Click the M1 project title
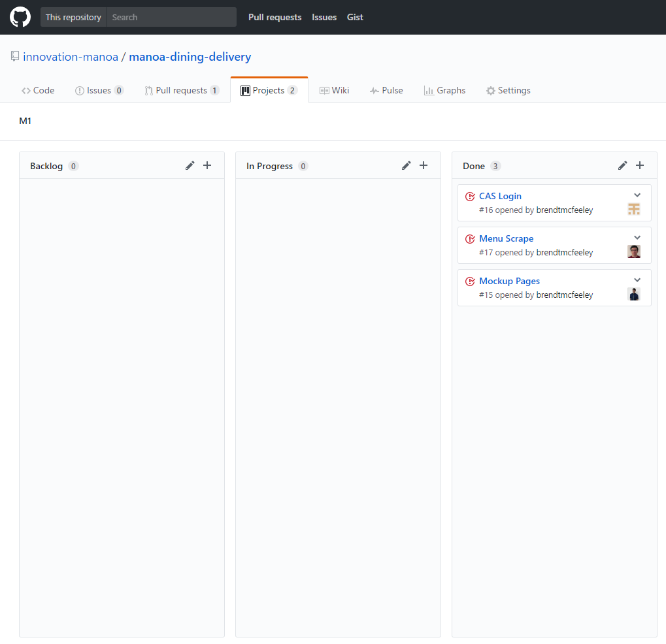666x644 pixels. click(25, 121)
